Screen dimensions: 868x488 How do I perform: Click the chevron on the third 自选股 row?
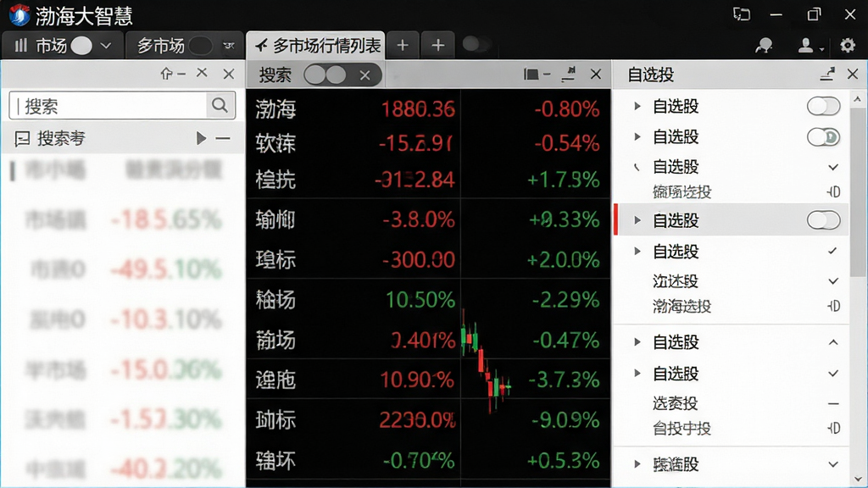[x=833, y=167]
